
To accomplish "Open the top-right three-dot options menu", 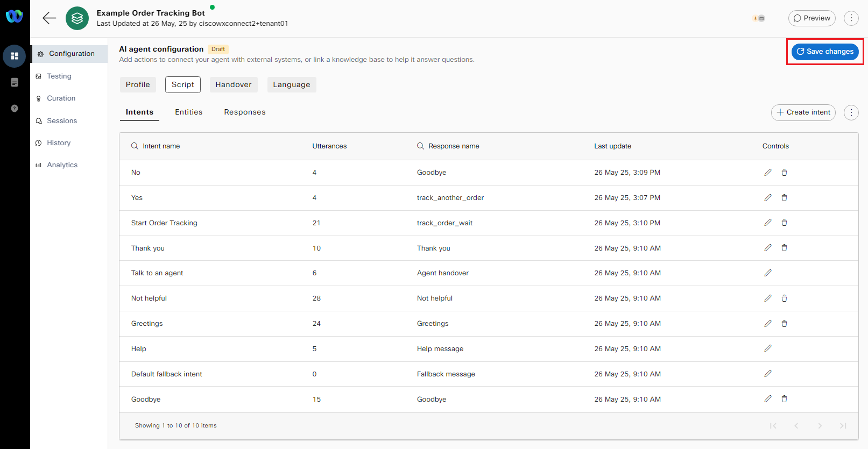I will tap(851, 18).
